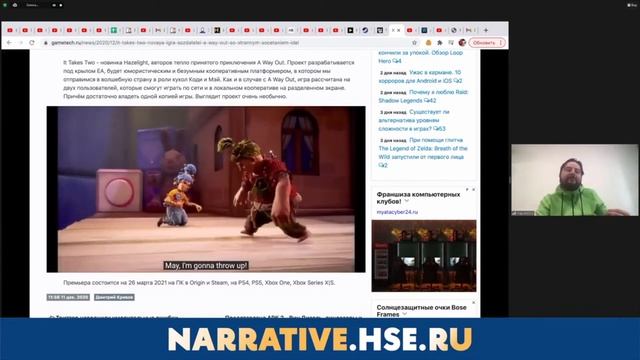Click the It Takes Two video player
The height and width of the screenshot is (360, 640).
point(206,189)
